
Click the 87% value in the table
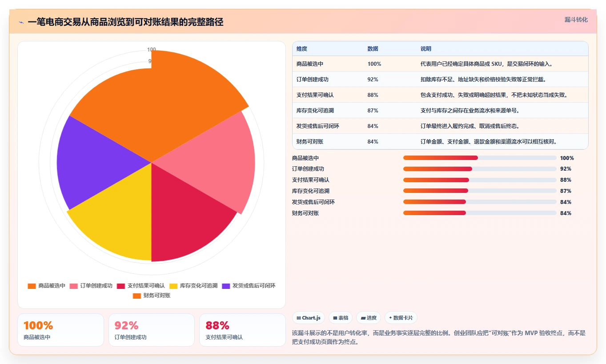(x=373, y=111)
